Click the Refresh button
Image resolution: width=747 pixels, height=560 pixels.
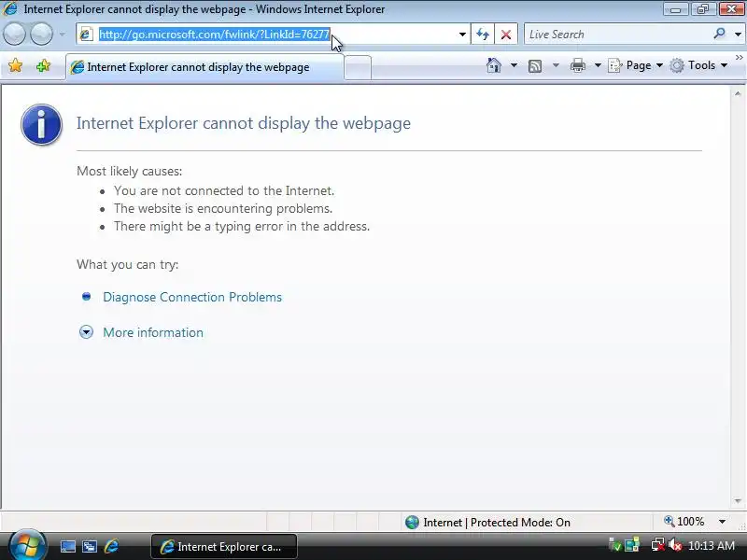[x=483, y=35]
